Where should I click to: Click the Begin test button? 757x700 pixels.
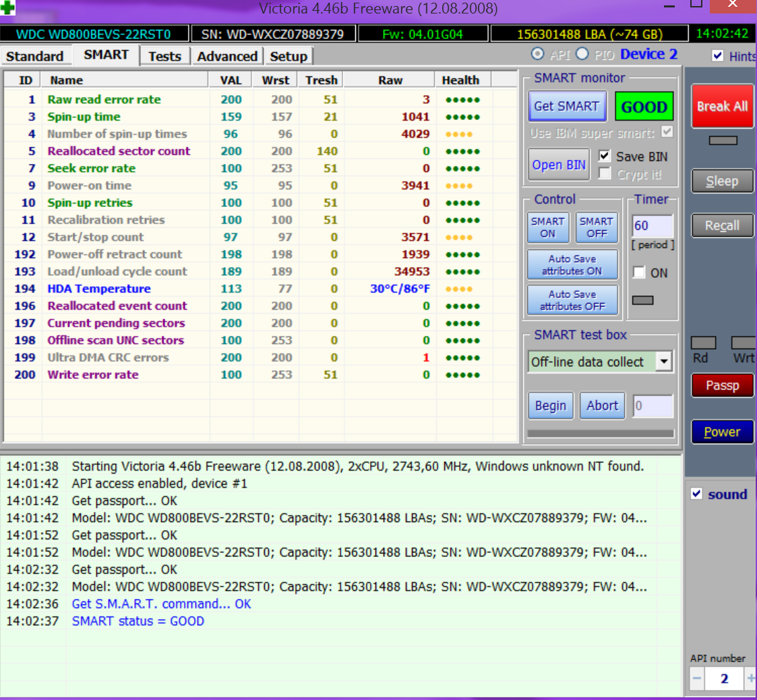pos(550,405)
